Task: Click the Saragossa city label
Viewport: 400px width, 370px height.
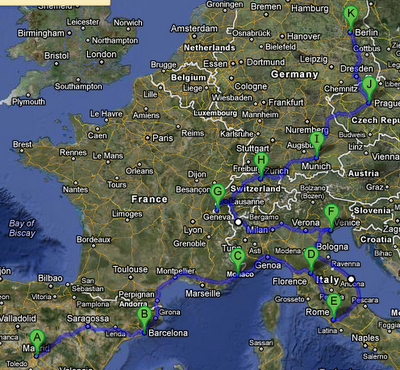Action: click(x=88, y=319)
